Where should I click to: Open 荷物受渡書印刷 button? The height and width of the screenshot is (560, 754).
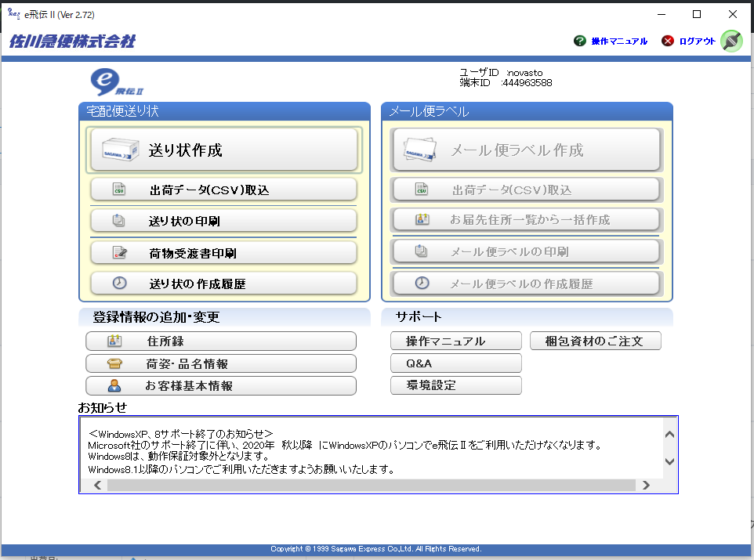click(223, 253)
